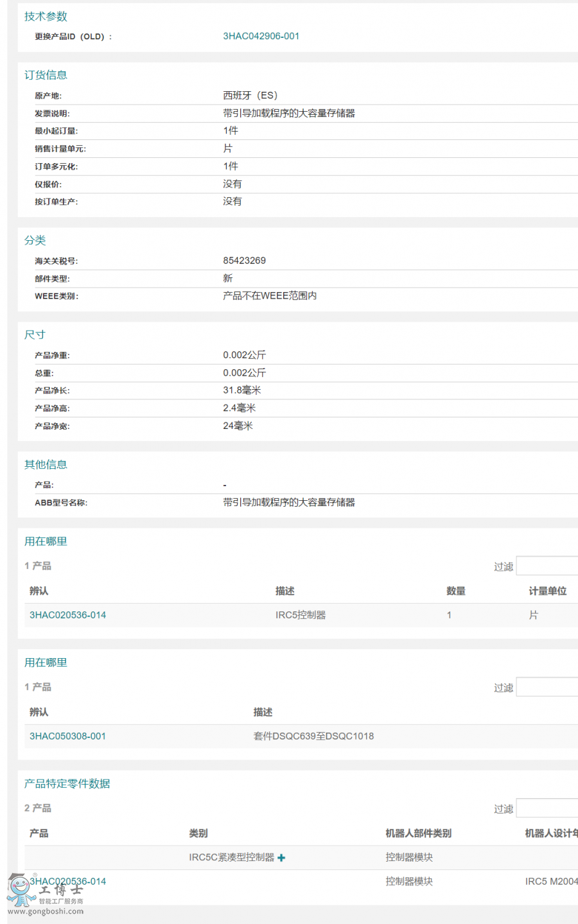Sort by 描述 header in the IRC5控制器 table
This screenshot has height=924, width=578.
pos(285,591)
